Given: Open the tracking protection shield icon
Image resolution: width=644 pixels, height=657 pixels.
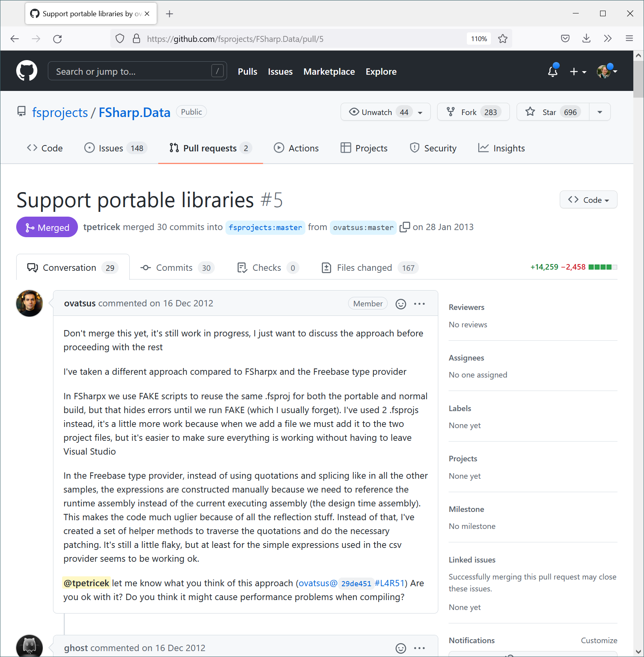Looking at the screenshot, I should click(120, 39).
